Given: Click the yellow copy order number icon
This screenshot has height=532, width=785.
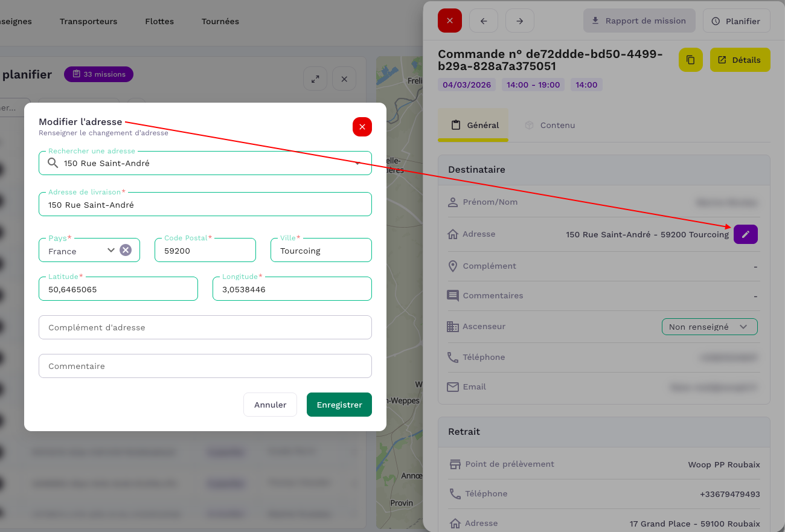Looking at the screenshot, I should click(690, 60).
